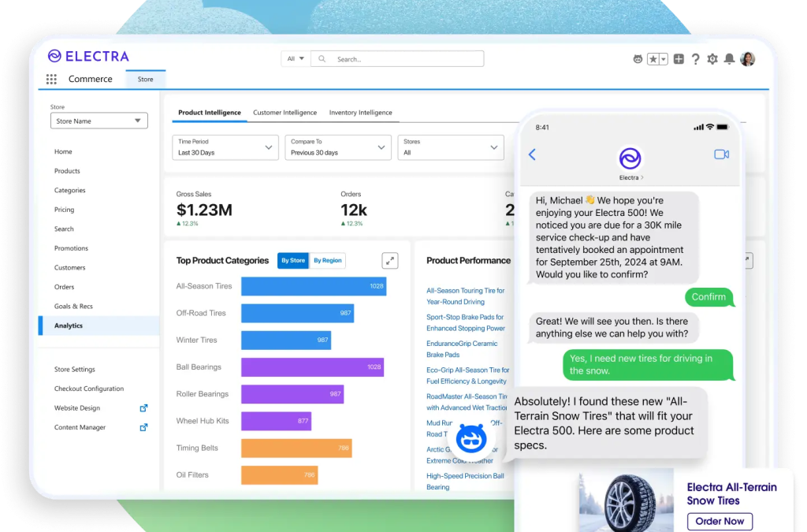Open the Store Name dropdown
The image size is (807, 532).
click(x=99, y=120)
